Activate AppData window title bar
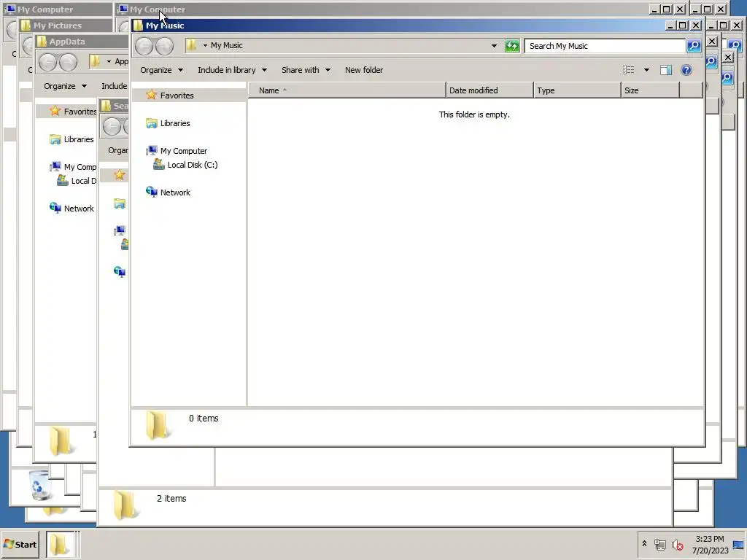The image size is (747, 560). 81,42
